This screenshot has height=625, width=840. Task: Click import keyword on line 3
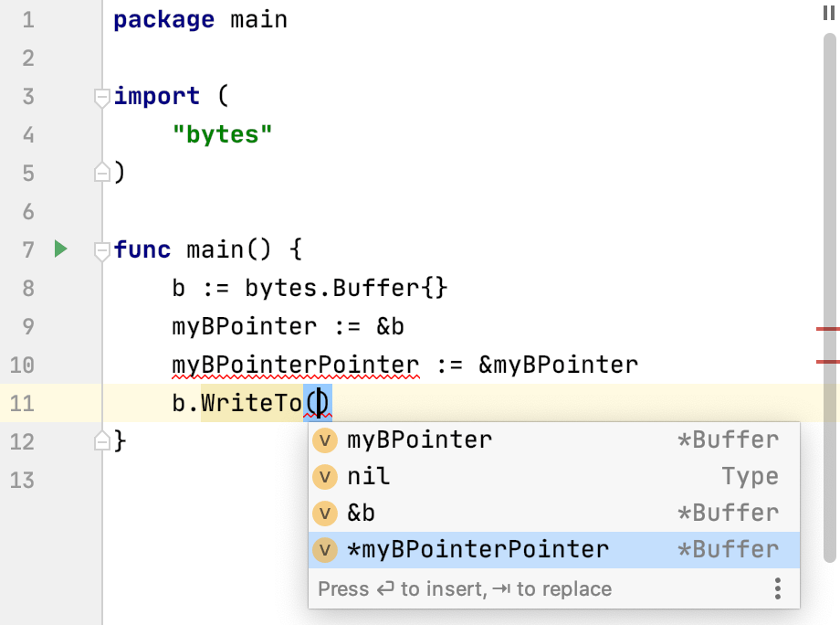pyautogui.click(x=156, y=97)
